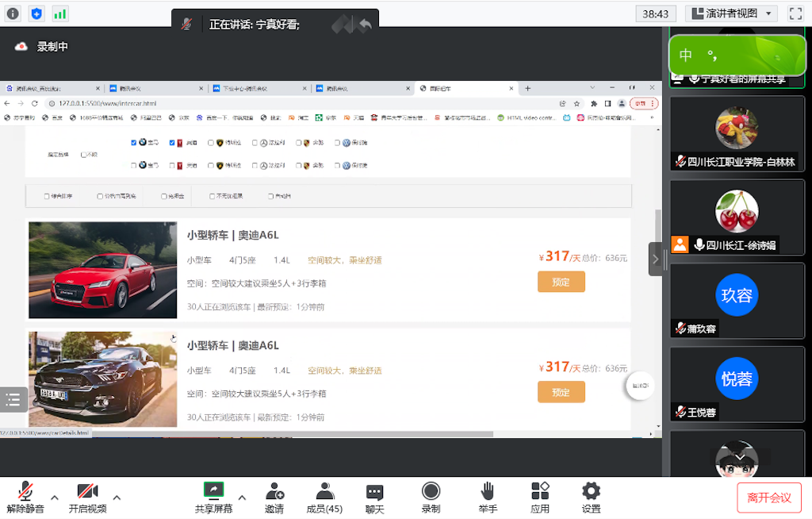Check the Mercedes checkbox in first row
Image resolution: width=812 pixels, height=519 pixels.
pos(255,143)
